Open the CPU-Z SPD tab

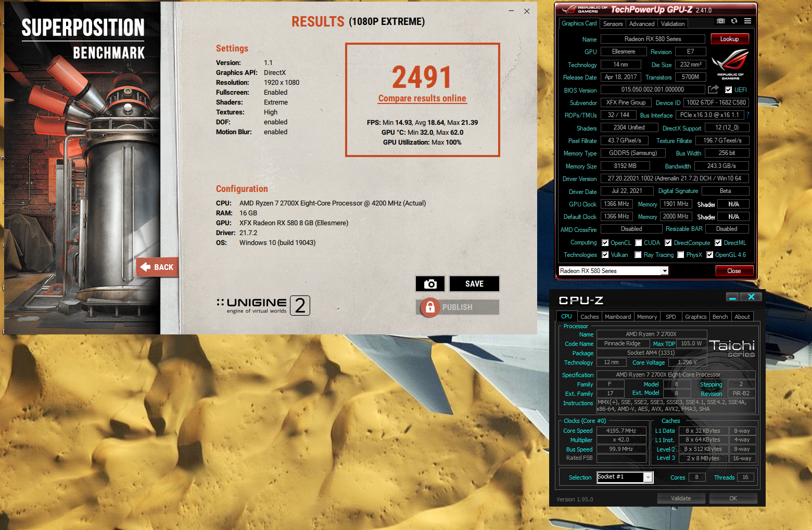pos(671,317)
